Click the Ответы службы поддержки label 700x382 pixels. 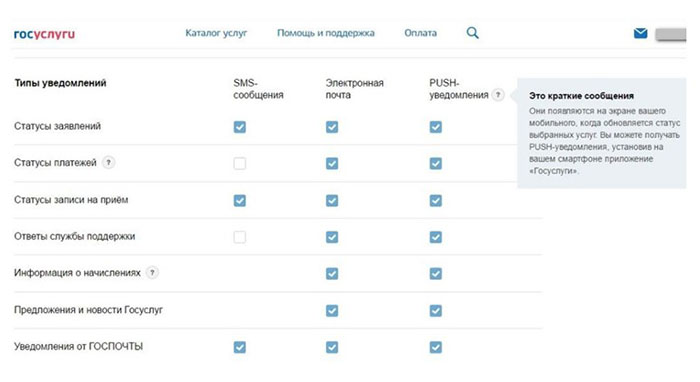pos(75,237)
